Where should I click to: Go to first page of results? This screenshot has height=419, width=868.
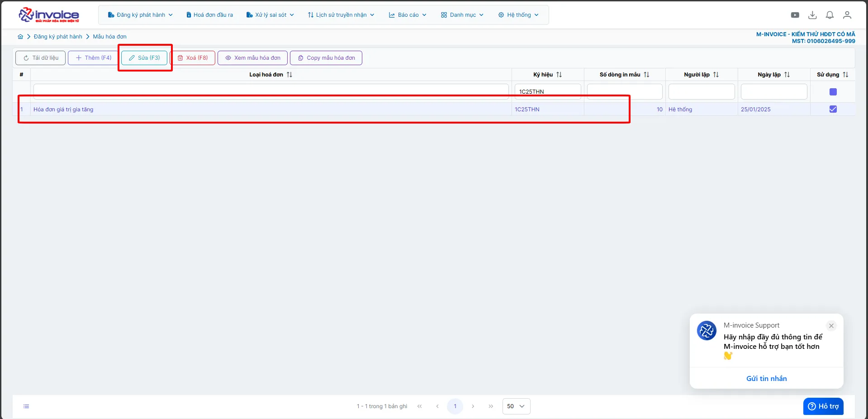(420, 406)
